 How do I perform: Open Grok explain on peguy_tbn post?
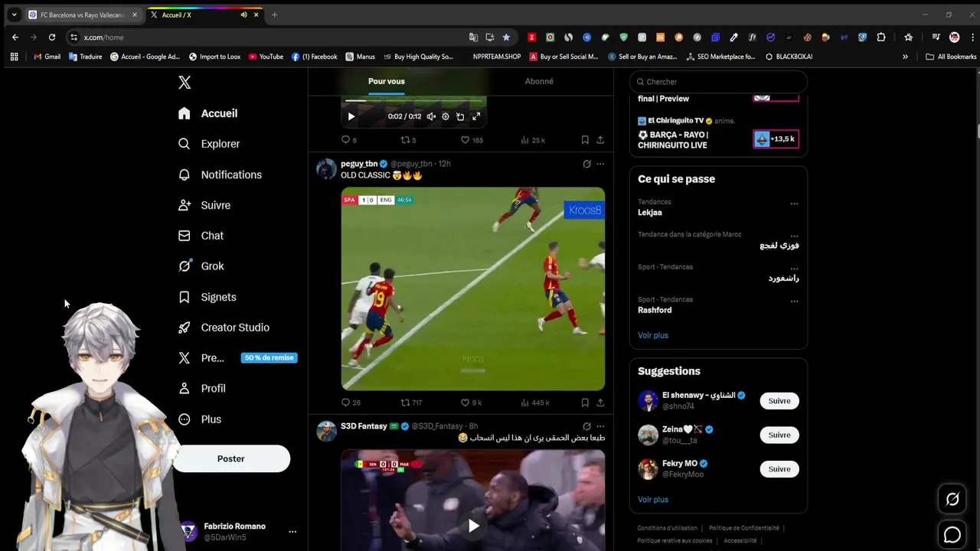pos(586,164)
